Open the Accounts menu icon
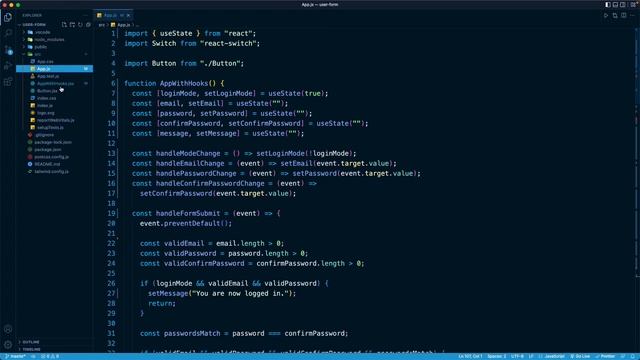 coord(8,329)
